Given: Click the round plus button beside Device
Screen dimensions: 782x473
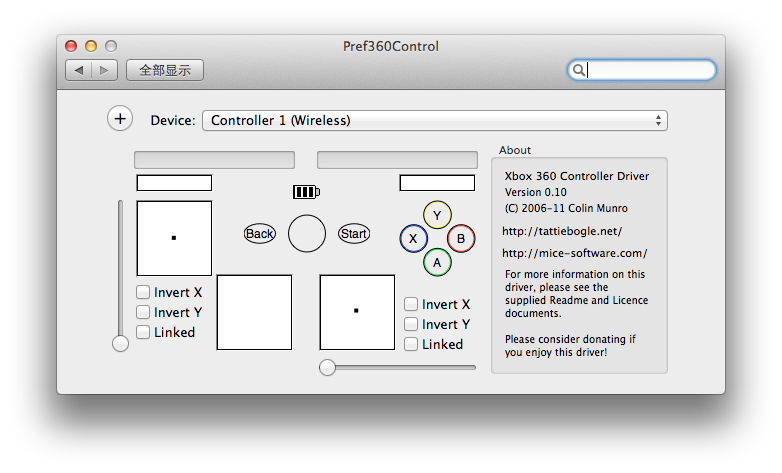Looking at the screenshot, I should tap(120, 119).
